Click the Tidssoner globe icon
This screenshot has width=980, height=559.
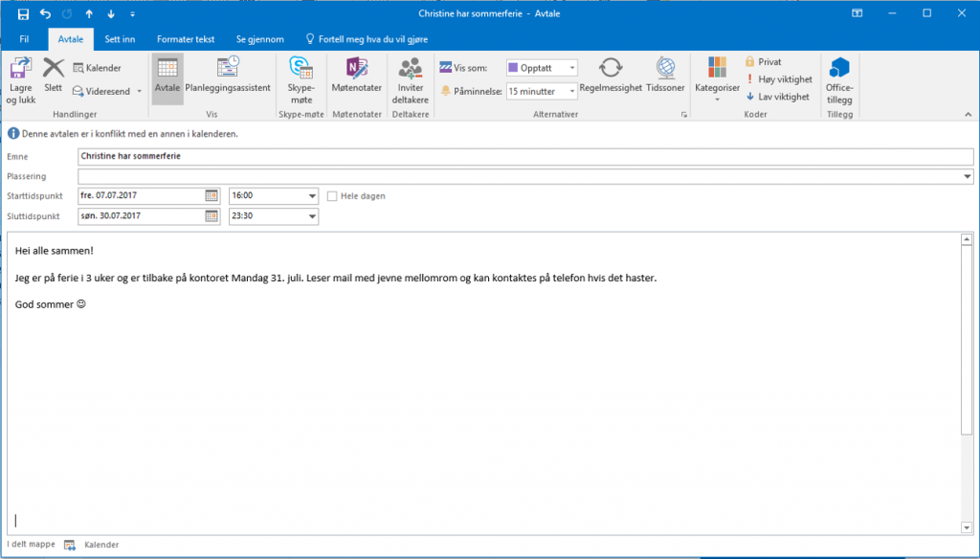click(x=665, y=68)
